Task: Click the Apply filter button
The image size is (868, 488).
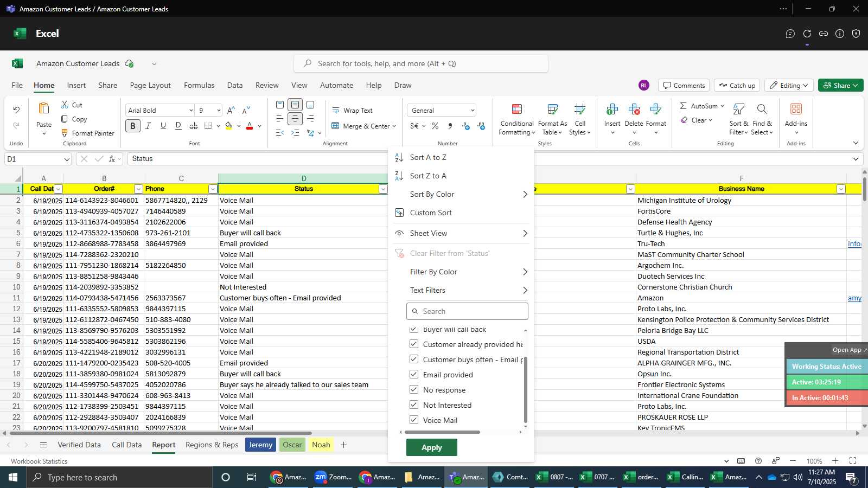Action: click(x=432, y=447)
